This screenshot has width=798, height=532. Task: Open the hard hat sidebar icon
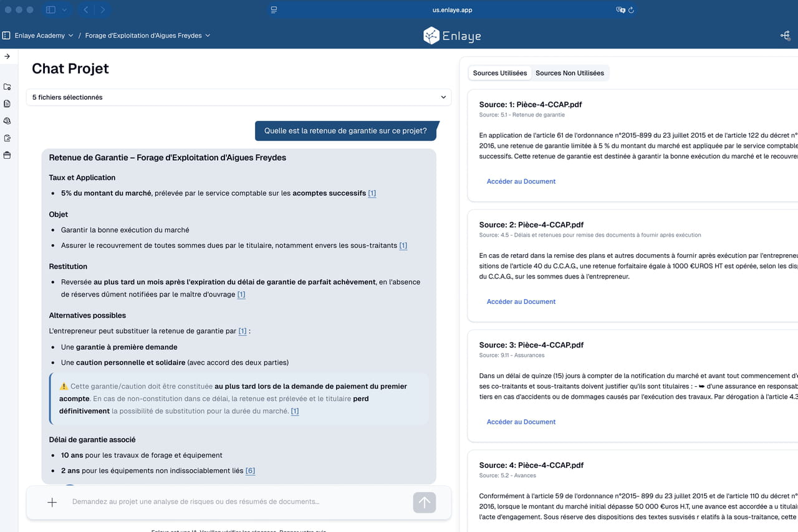[x=7, y=121]
